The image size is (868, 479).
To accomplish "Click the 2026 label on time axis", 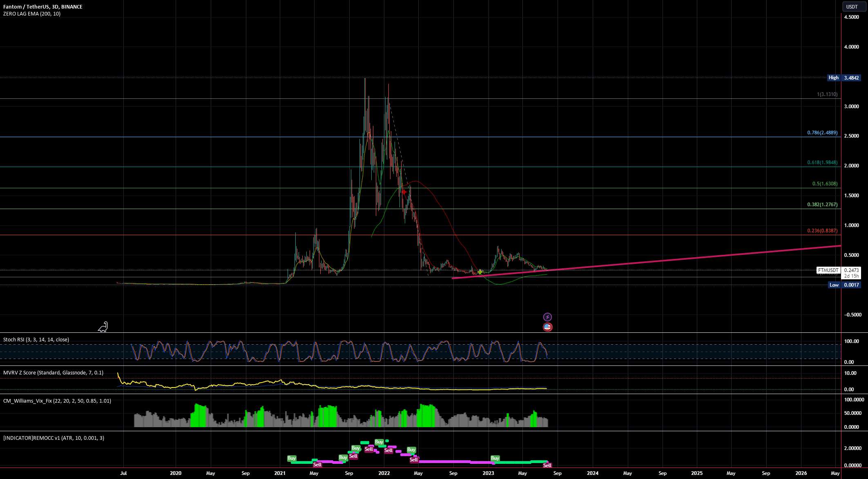I will point(801,473).
